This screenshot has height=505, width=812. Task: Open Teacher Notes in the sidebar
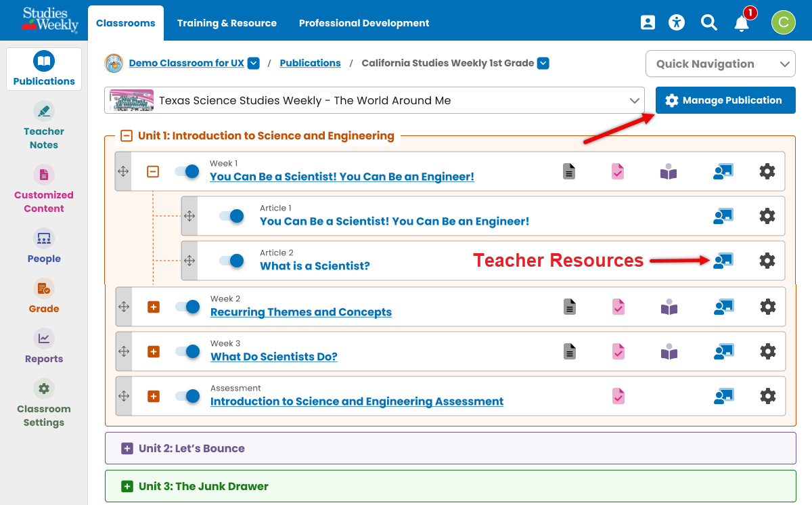[44, 126]
